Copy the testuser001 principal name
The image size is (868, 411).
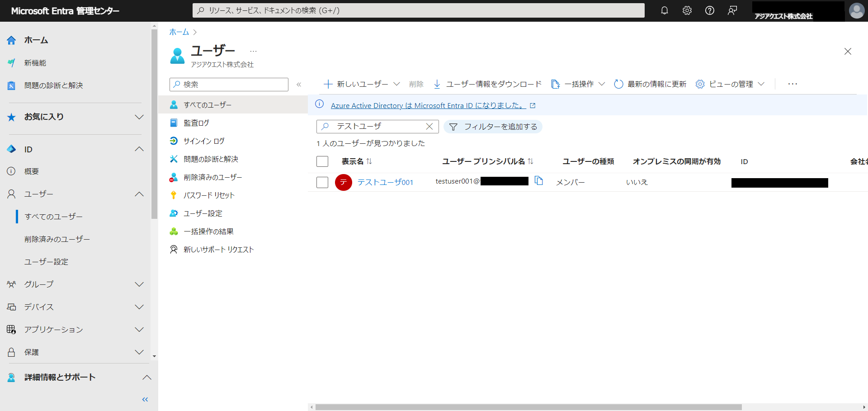[x=538, y=181]
